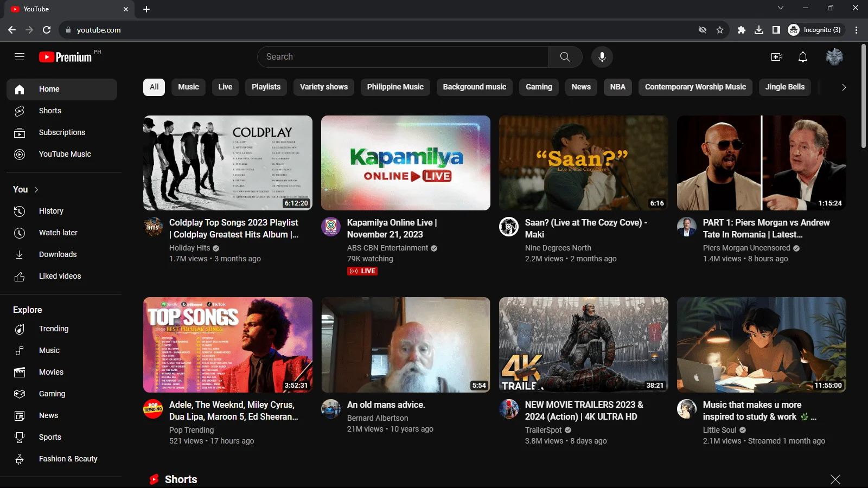Open the Incognito profile menu
The width and height of the screenshot is (868, 488).
[x=815, y=30]
